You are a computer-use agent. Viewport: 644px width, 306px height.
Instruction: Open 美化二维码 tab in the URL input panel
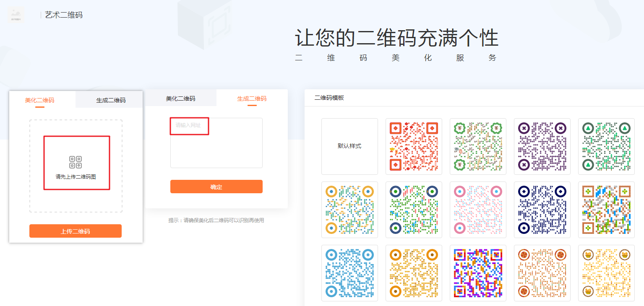click(x=180, y=99)
